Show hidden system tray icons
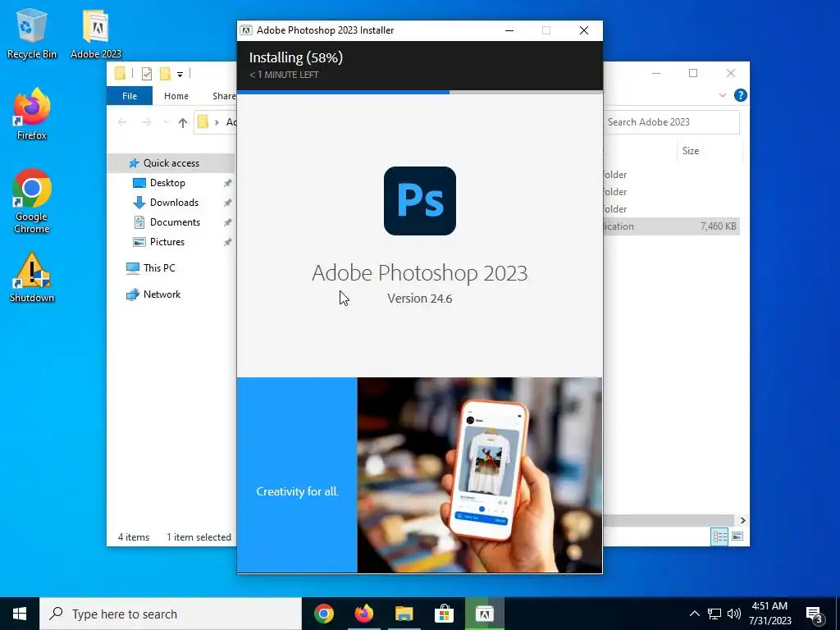 tap(694, 614)
